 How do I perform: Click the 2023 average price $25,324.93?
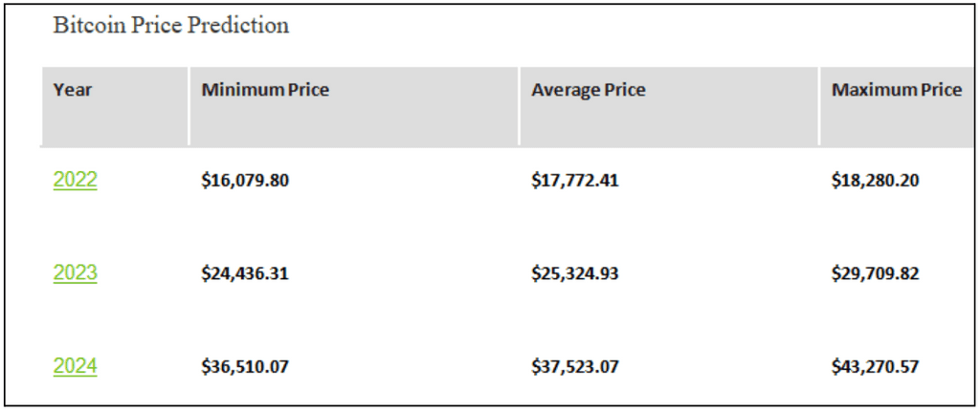point(575,273)
